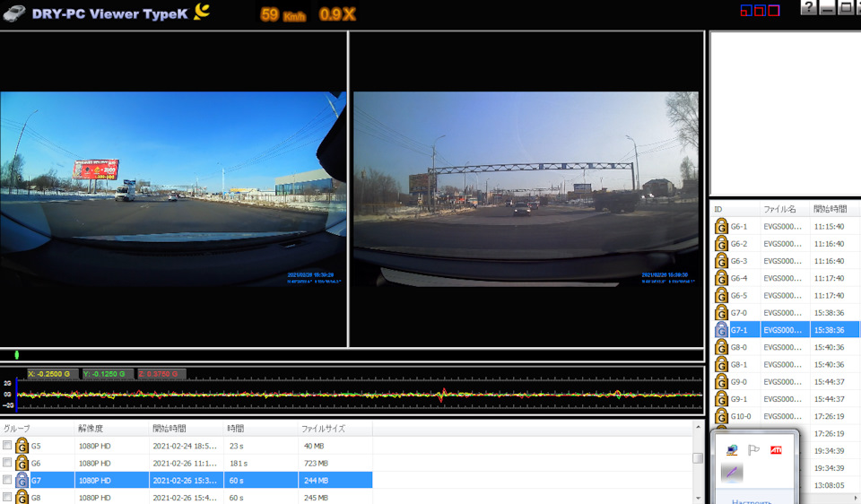
Task: Sort file list by ファイル名 header
Action: (x=785, y=209)
